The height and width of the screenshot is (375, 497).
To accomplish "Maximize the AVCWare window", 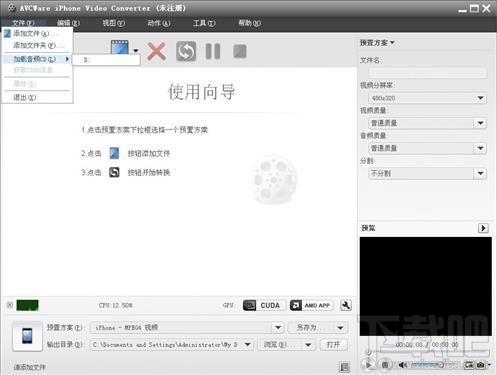I will [474, 9].
